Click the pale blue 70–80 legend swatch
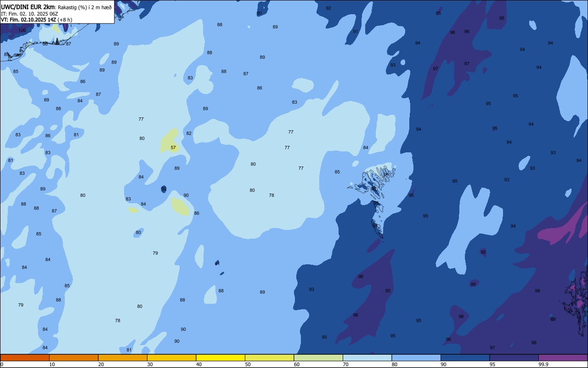This screenshot has height=368, width=588. tap(367, 357)
